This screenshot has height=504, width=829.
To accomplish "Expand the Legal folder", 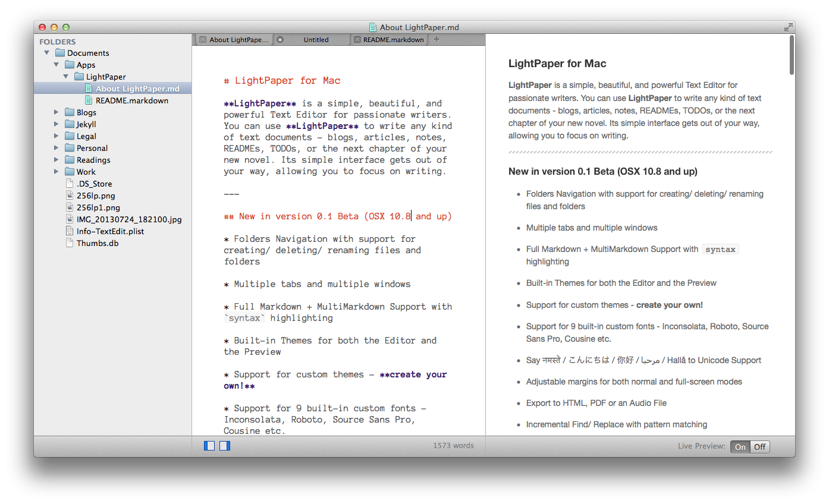I will click(x=56, y=136).
